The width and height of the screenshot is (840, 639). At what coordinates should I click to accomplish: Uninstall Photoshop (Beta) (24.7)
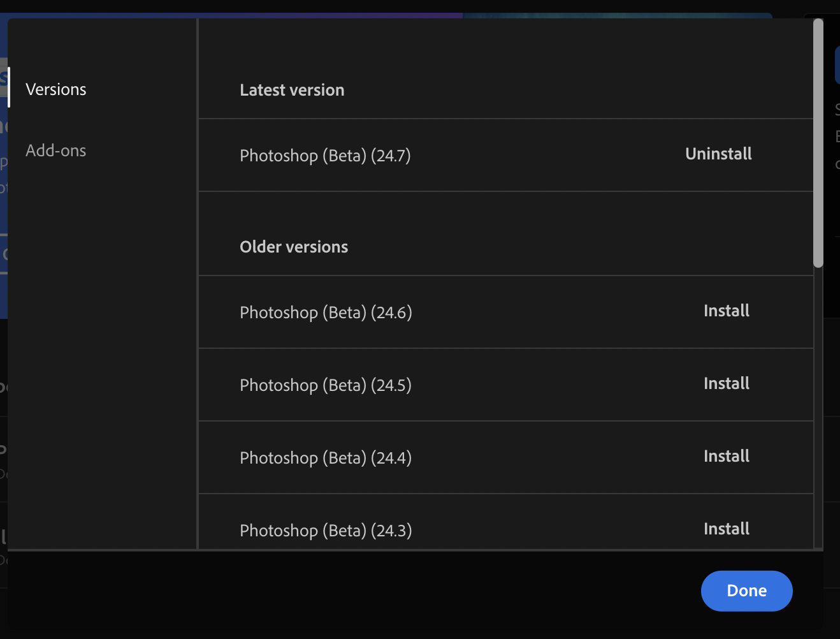718,154
